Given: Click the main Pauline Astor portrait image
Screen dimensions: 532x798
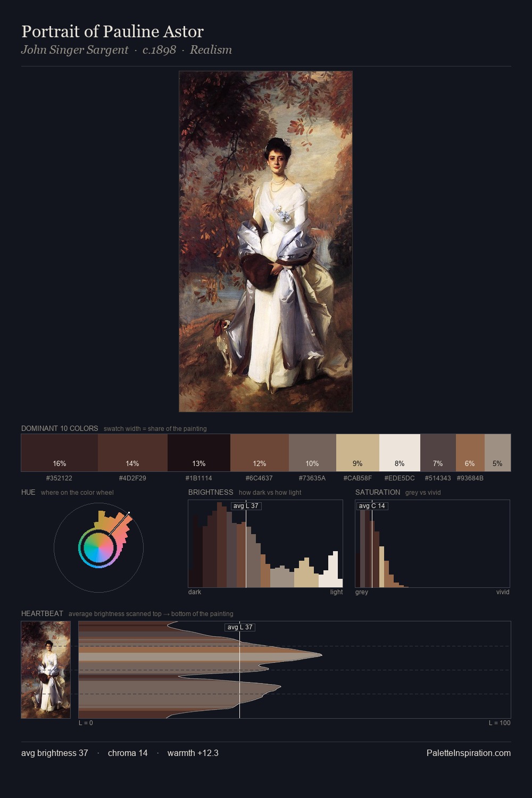Looking at the screenshot, I should click(265, 242).
